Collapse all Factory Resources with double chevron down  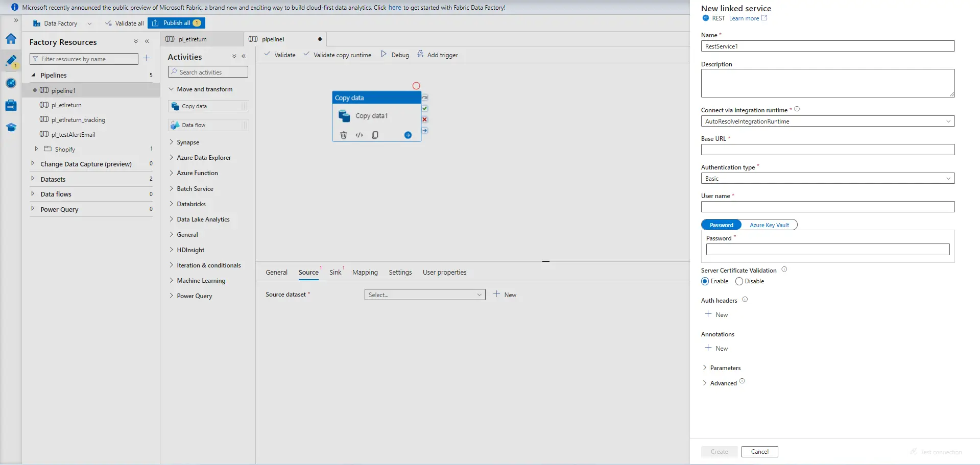[136, 41]
